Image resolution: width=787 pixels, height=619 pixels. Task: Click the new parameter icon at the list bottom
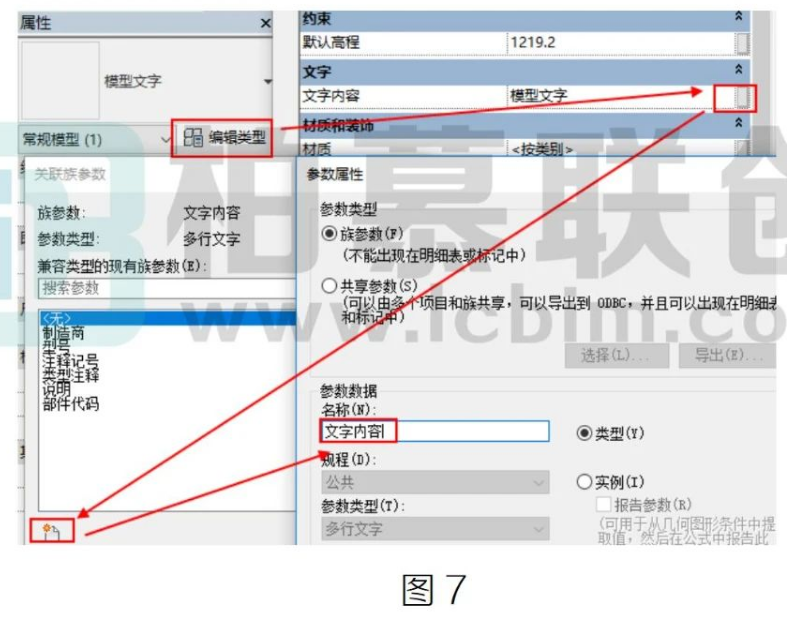pyautogui.click(x=52, y=531)
